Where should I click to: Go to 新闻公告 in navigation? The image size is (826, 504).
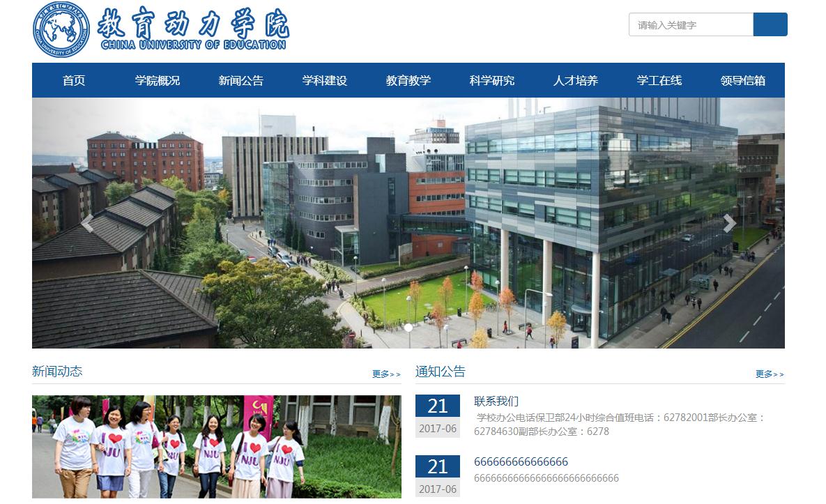(x=241, y=80)
